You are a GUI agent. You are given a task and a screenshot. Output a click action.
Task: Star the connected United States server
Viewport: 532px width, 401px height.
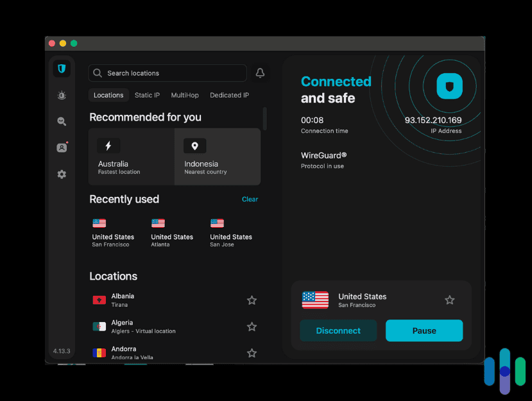coord(449,300)
